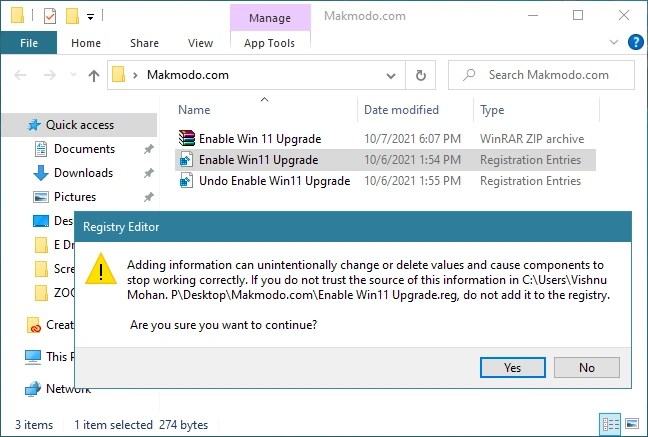The width and height of the screenshot is (648, 437).
Task: Click the Undo Enable Win11 Upgrade reg icon
Action: point(186,181)
